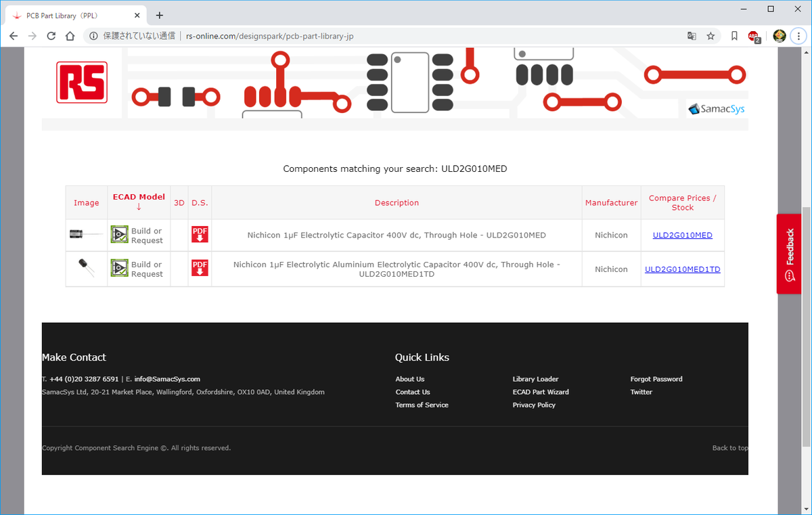Open the ECAD model icon for ULD2G010MED

119,235
